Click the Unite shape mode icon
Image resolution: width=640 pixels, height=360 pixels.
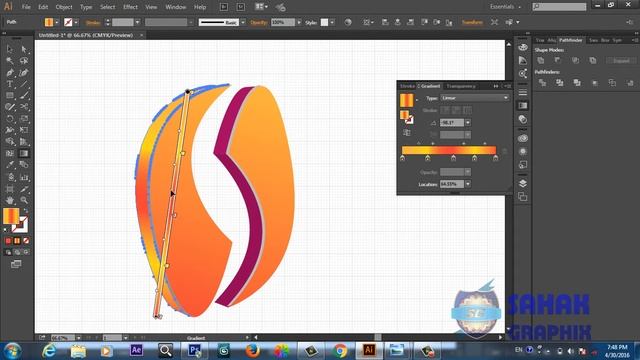coord(541,60)
